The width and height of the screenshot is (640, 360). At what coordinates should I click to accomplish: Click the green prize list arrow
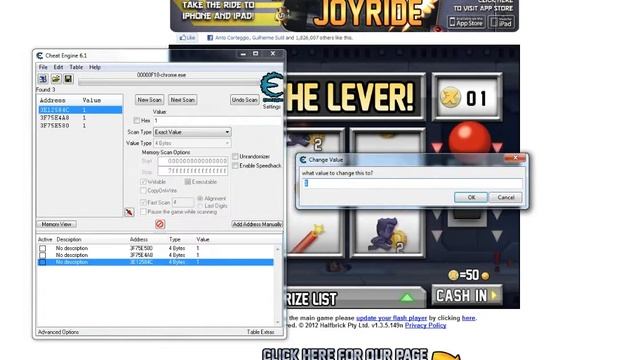[407, 298]
